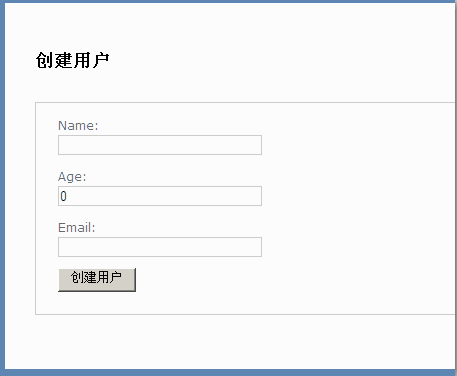Click the Name: label text
Screen dimensions: 457x376
(78, 126)
